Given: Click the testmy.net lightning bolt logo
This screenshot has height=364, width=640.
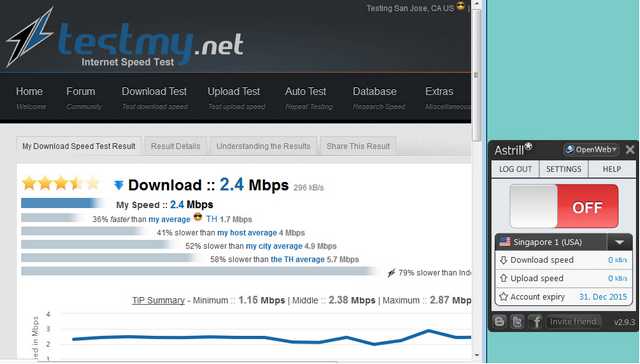Looking at the screenshot, I should coord(29,37).
